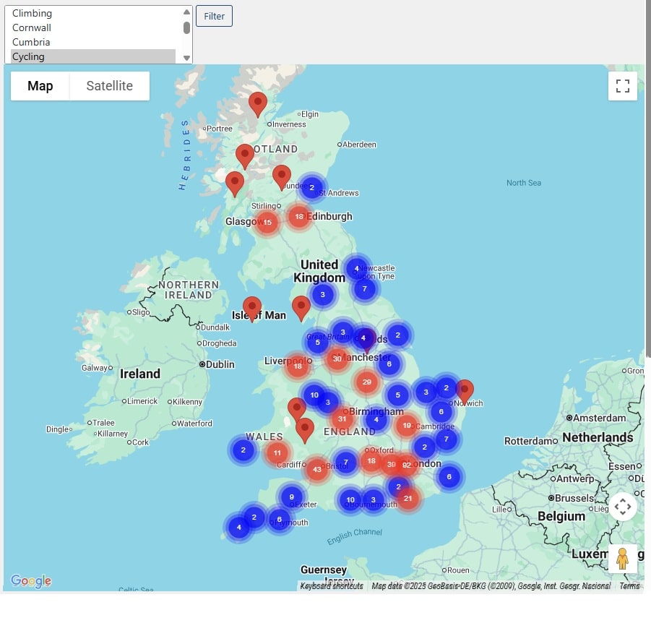651x644 pixels.
Task: Click the Google logo
Action: (x=31, y=581)
